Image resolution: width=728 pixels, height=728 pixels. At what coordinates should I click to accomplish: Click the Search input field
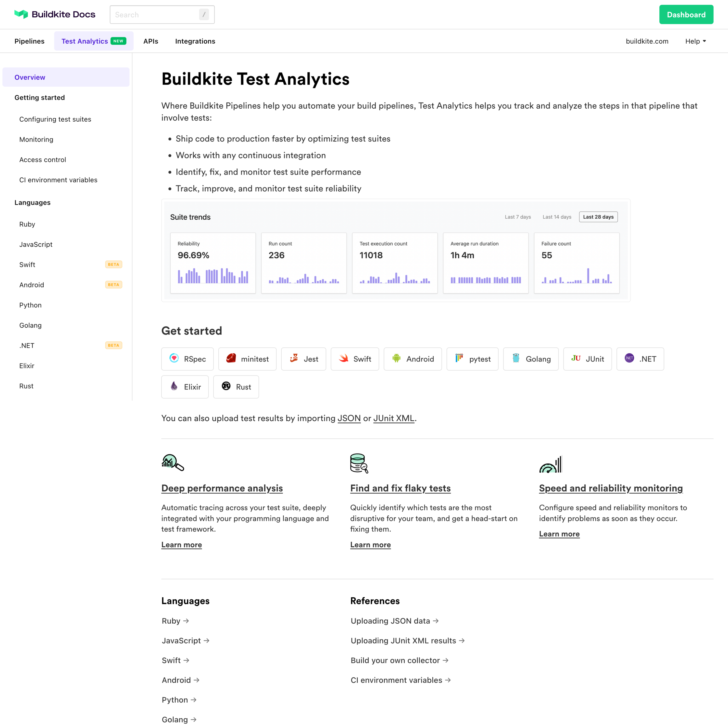[162, 15]
